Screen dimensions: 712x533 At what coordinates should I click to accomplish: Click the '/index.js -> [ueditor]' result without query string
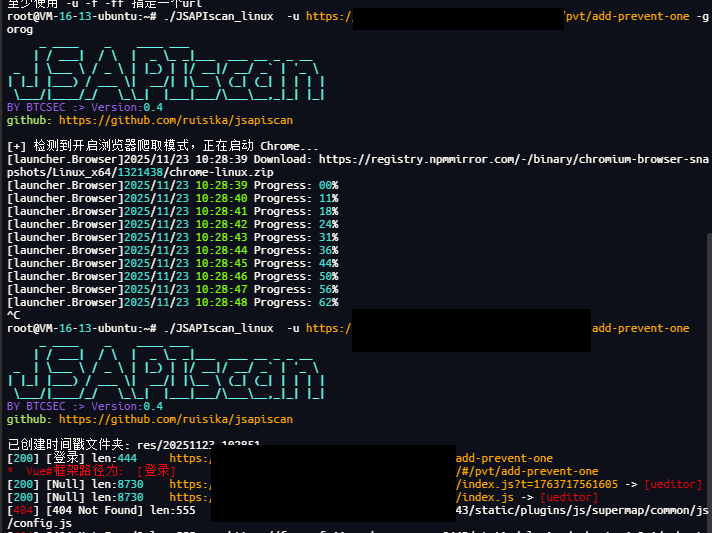coord(527,497)
